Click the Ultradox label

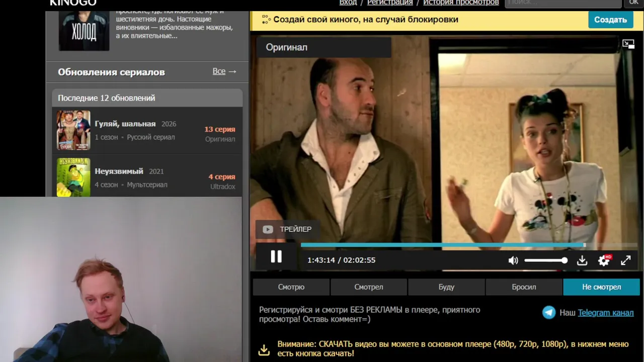click(x=223, y=187)
